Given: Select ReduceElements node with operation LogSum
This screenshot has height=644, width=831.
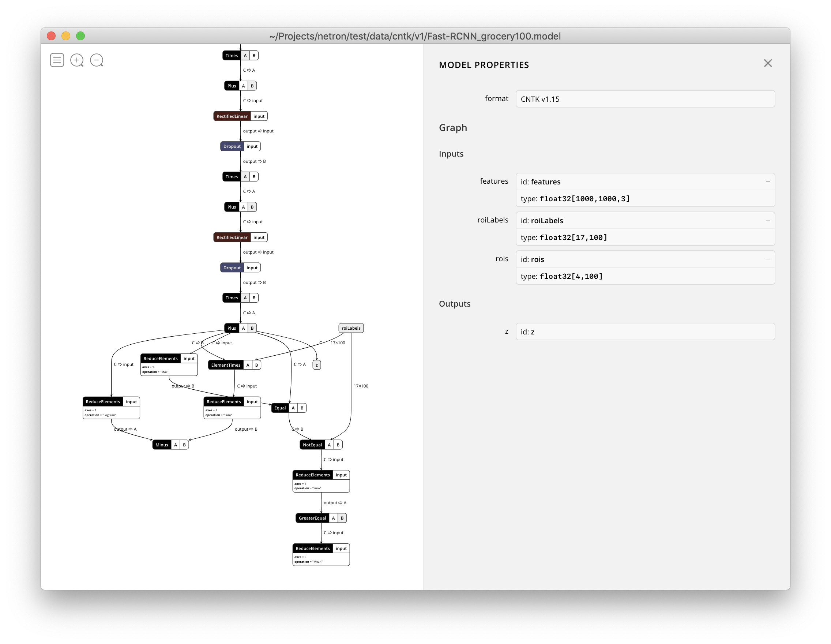Looking at the screenshot, I should click(111, 408).
